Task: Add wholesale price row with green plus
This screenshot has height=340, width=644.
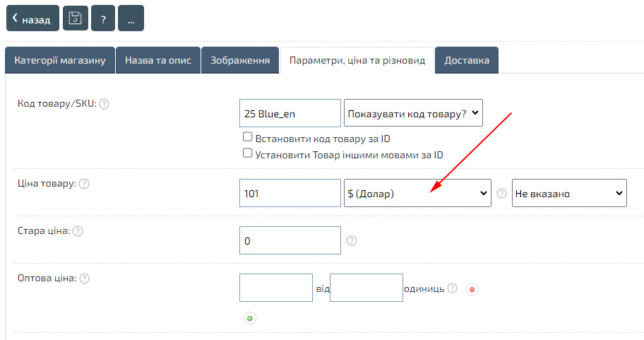Action: click(249, 318)
